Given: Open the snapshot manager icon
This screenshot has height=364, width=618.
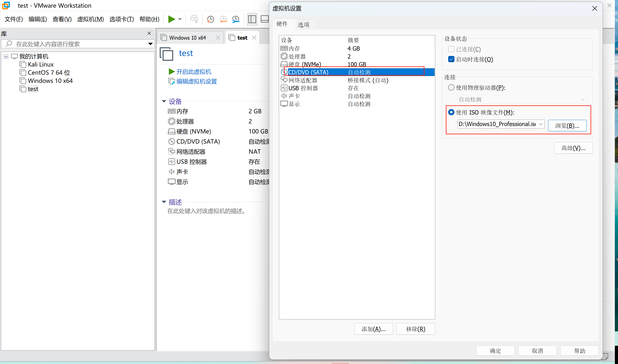Looking at the screenshot, I should click(x=236, y=19).
